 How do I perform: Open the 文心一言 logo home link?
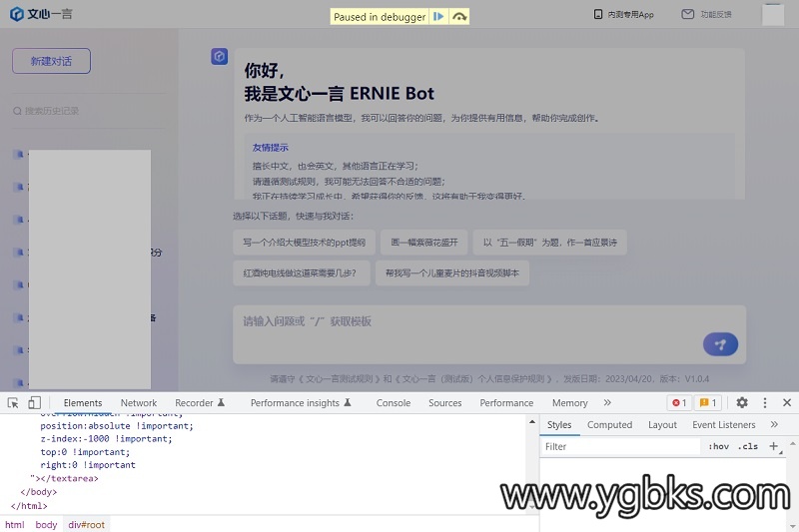coord(41,14)
